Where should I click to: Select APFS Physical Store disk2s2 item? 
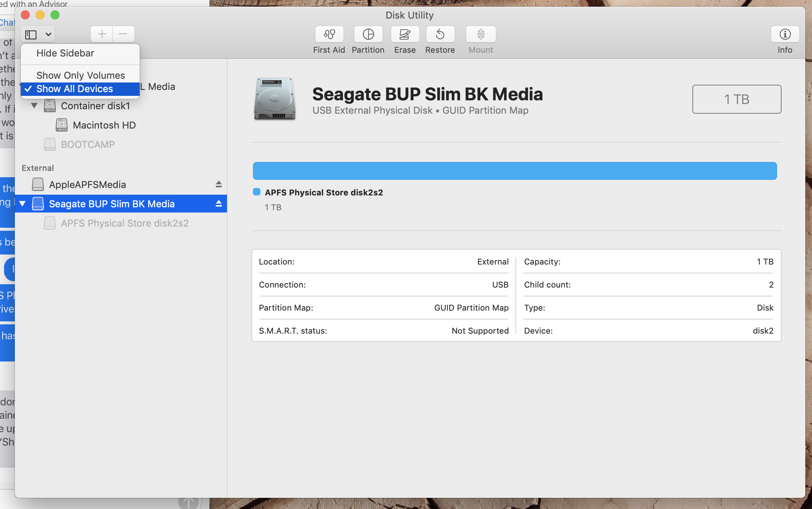tap(124, 223)
